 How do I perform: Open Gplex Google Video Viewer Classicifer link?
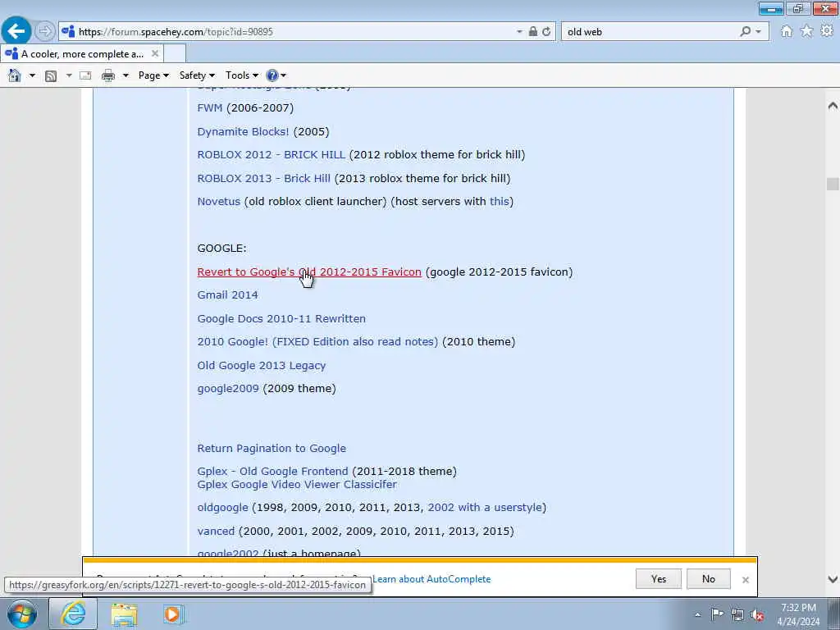click(x=297, y=484)
